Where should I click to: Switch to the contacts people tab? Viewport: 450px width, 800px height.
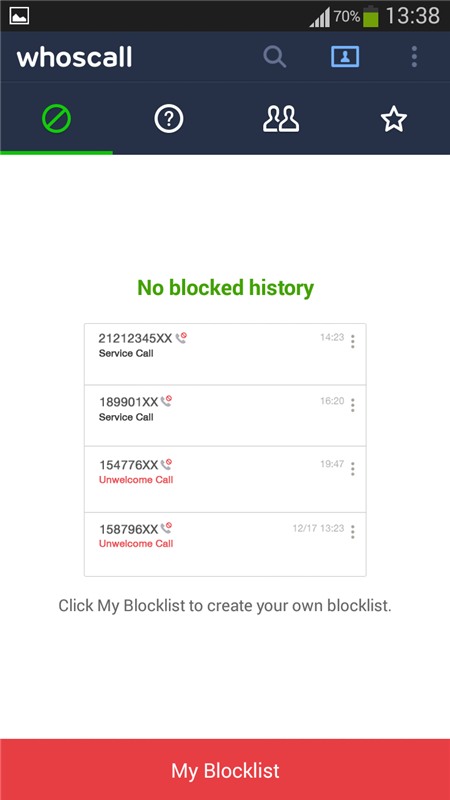(281, 119)
